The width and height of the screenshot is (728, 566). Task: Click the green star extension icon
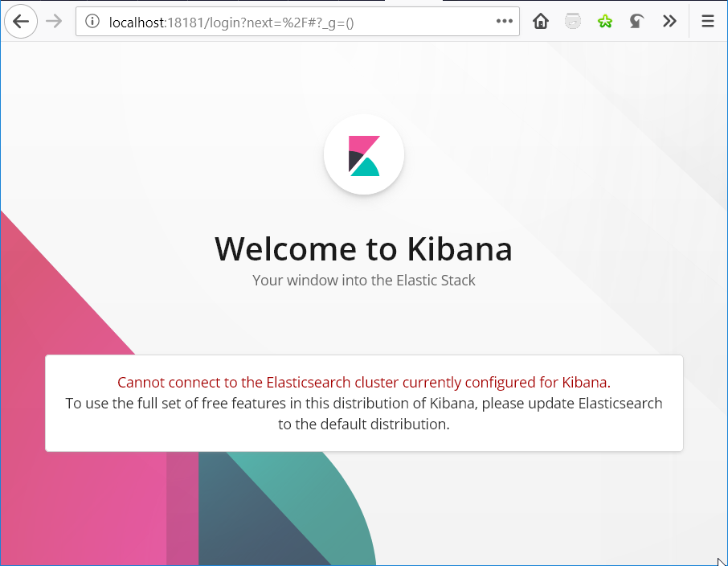click(x=605, y=22)
